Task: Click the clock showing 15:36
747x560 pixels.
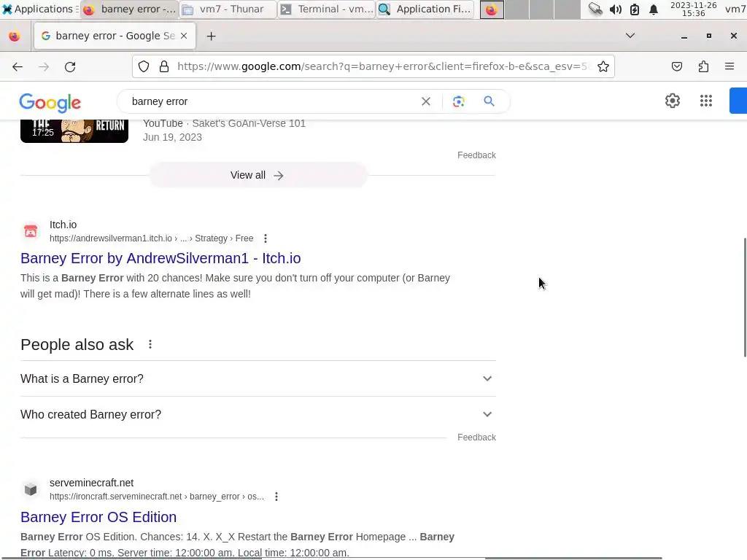Action: pyautogui.click(x=693, y=9)
